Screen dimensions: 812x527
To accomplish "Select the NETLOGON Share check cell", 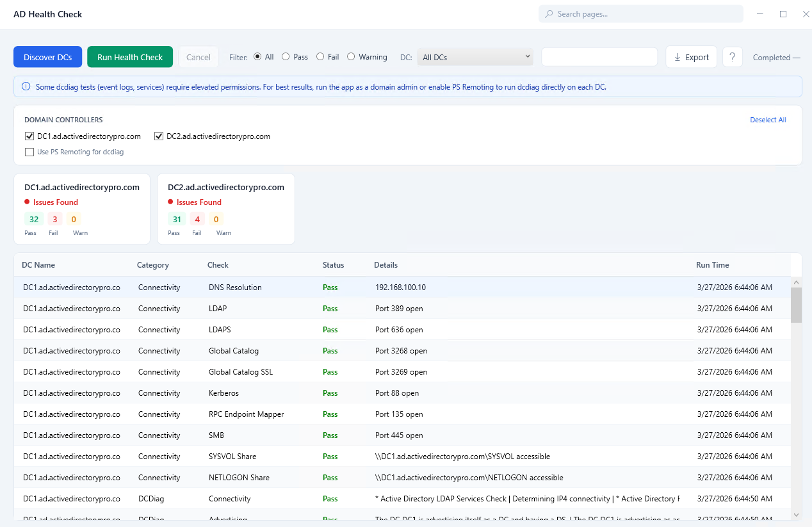I will tap(239, 477).
